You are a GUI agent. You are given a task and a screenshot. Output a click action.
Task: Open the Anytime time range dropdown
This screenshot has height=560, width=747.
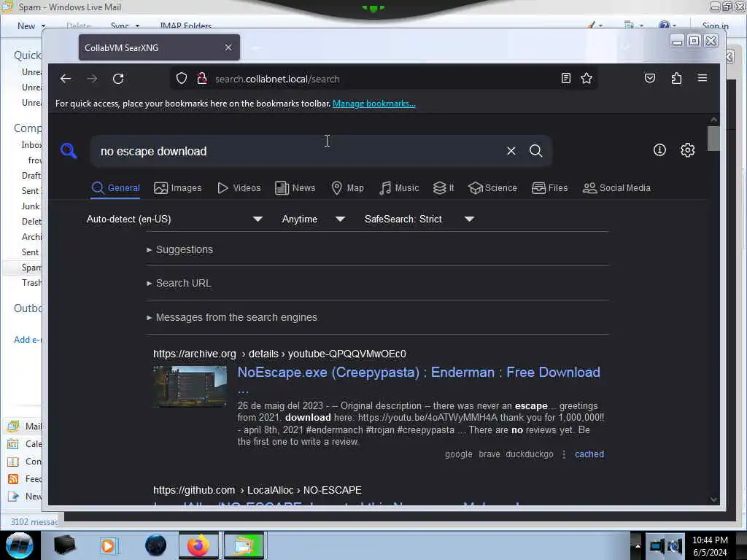pos(313,219)
